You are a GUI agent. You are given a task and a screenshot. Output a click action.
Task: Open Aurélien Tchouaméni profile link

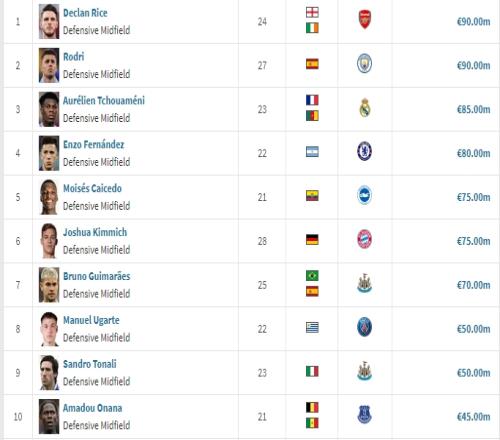pos(104,101)
